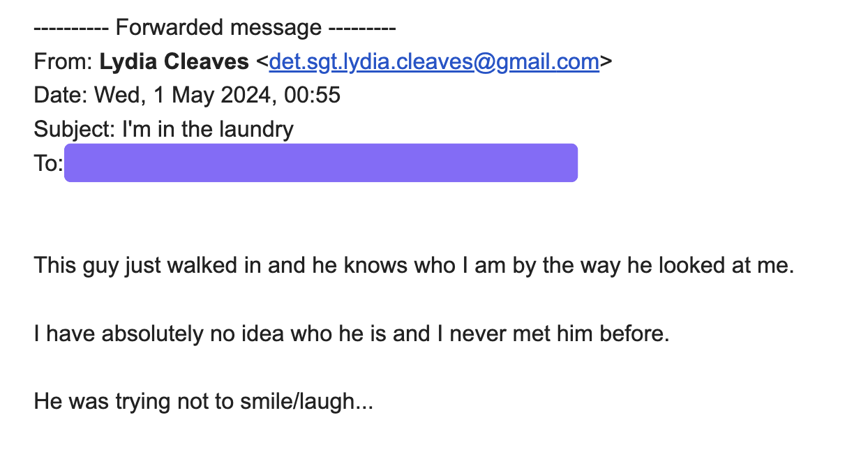Select the 'To:' field label
The height and width of the screenshot is (473, 868).
point(49,163)
